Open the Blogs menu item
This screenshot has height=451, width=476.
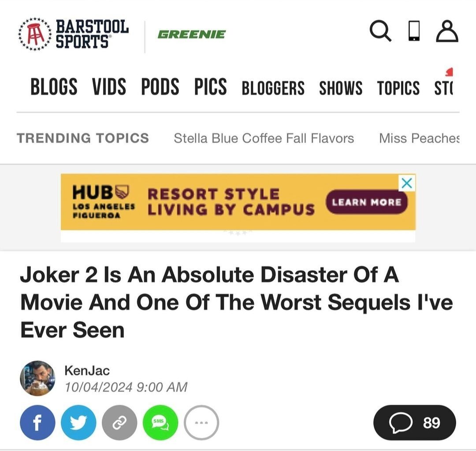pyautogui.click(x=54, y=86)
